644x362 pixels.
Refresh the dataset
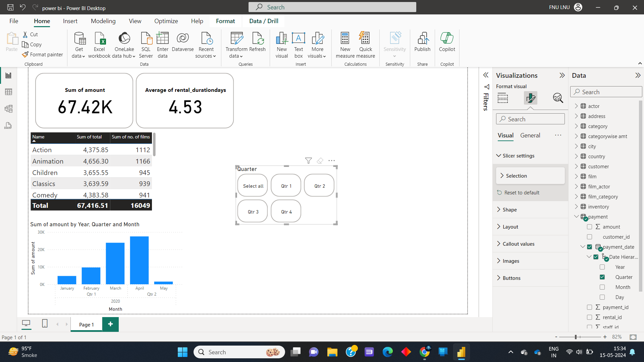[258, 42]
